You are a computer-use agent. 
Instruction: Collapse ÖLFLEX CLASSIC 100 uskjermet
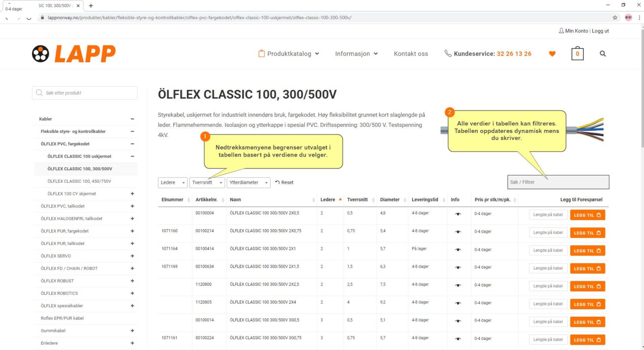132,156
